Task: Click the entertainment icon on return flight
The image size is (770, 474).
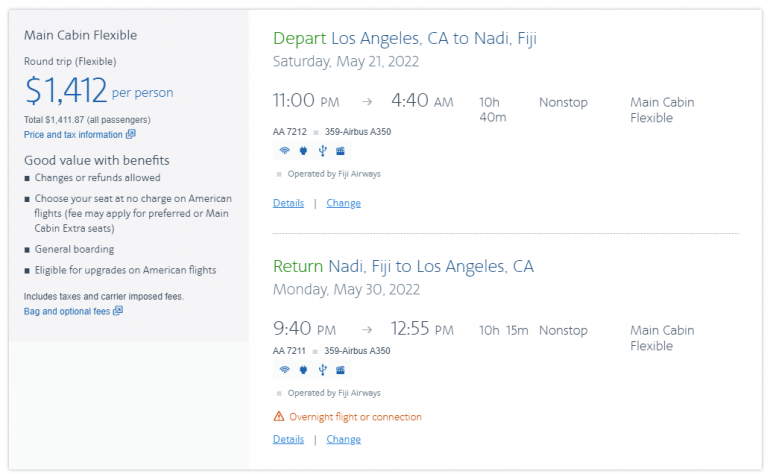Action: (x=340, y=370)
